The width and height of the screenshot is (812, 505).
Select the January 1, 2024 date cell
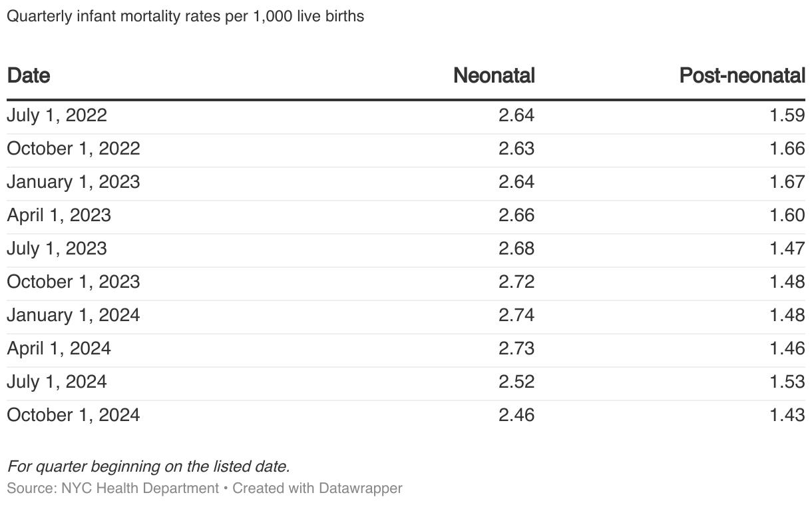pyautogui.click(x=73, y=315)
